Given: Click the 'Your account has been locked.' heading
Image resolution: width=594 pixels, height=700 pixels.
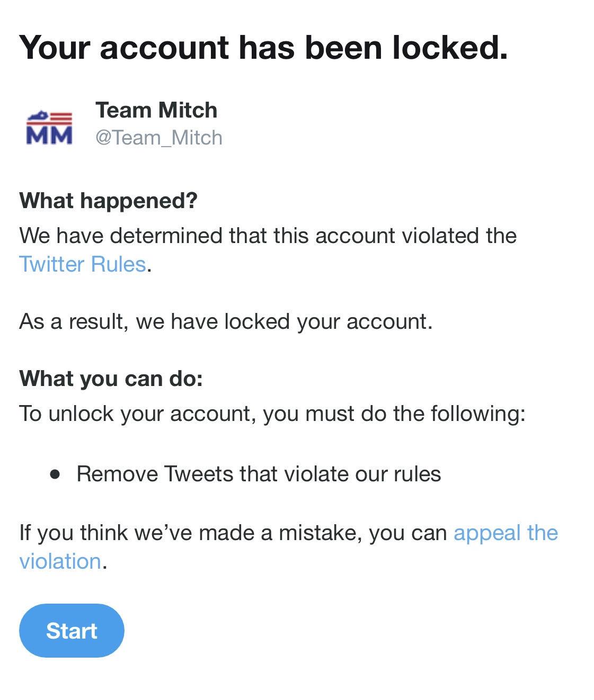Looking at the screenshot, I should 263,48.
